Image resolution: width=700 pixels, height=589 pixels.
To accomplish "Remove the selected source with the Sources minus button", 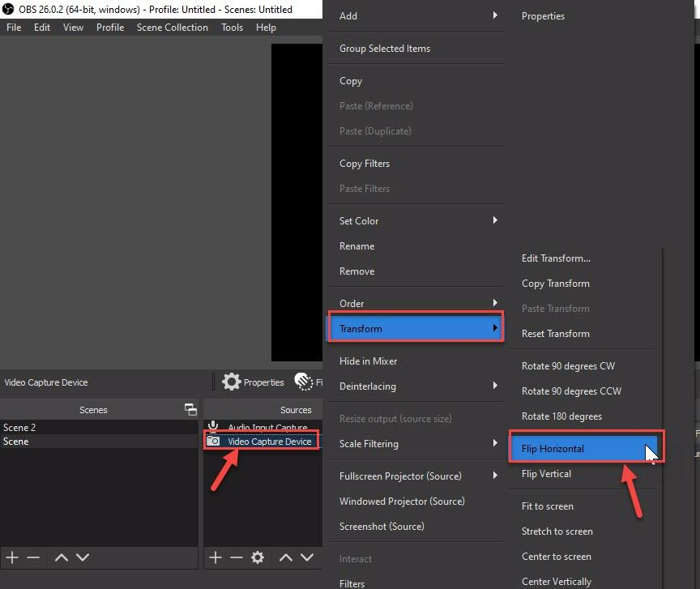I will 236,557.
